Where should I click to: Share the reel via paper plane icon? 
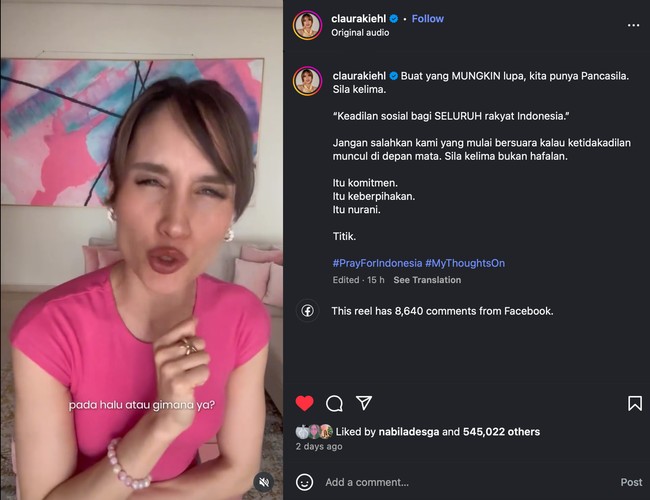click(x=365, y=403)
